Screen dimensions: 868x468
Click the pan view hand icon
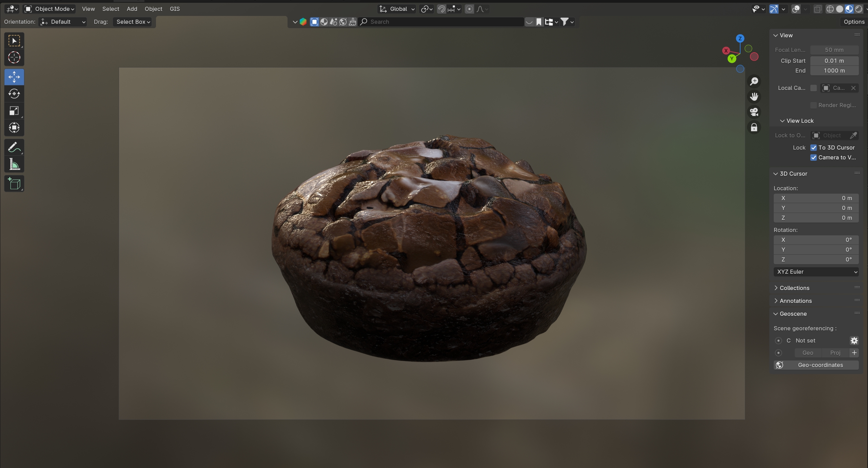tap(754, 97)
